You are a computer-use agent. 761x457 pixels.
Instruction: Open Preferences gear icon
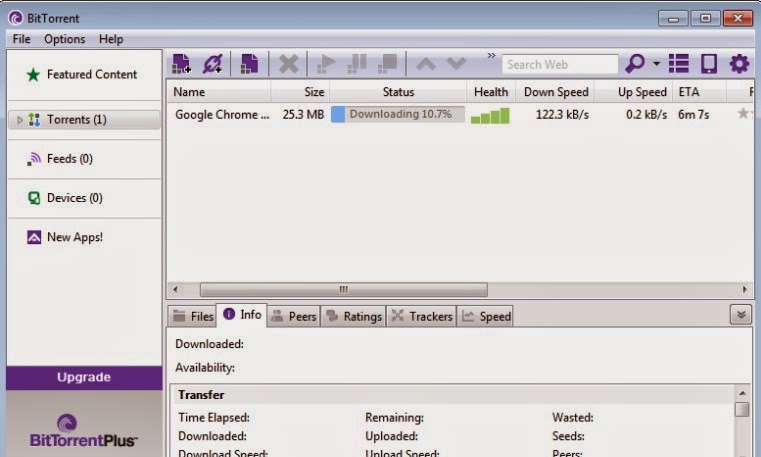(739, 64)
